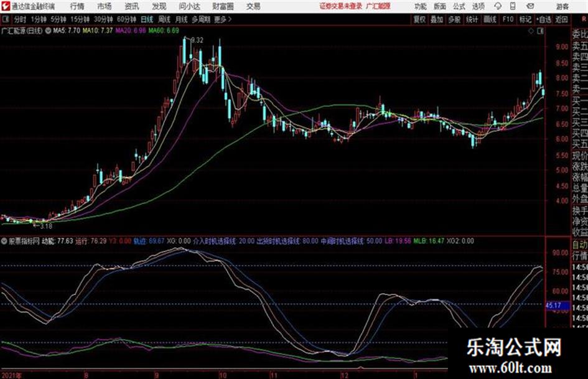The height and width of the screenshot is (379, 588).
Task: Expand the round arrow next to 广汇能源(日线)
Action: coord(48,30)
